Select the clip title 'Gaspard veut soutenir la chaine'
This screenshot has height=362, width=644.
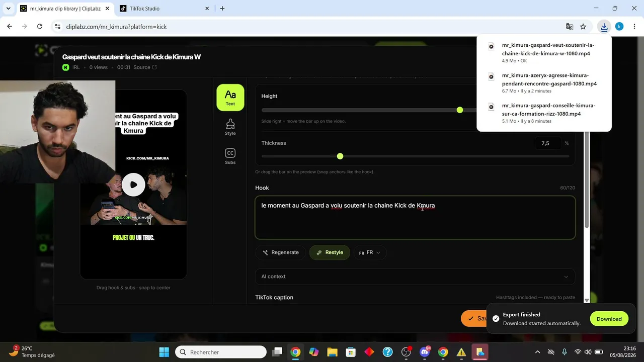click(131, 57)
